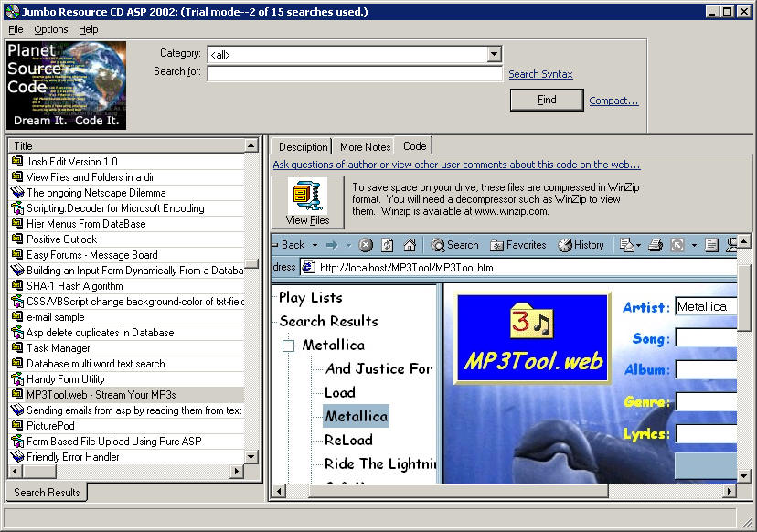Click the icon beside Positive Outlook
Screen dimensions: 757x532
[17, 239]
